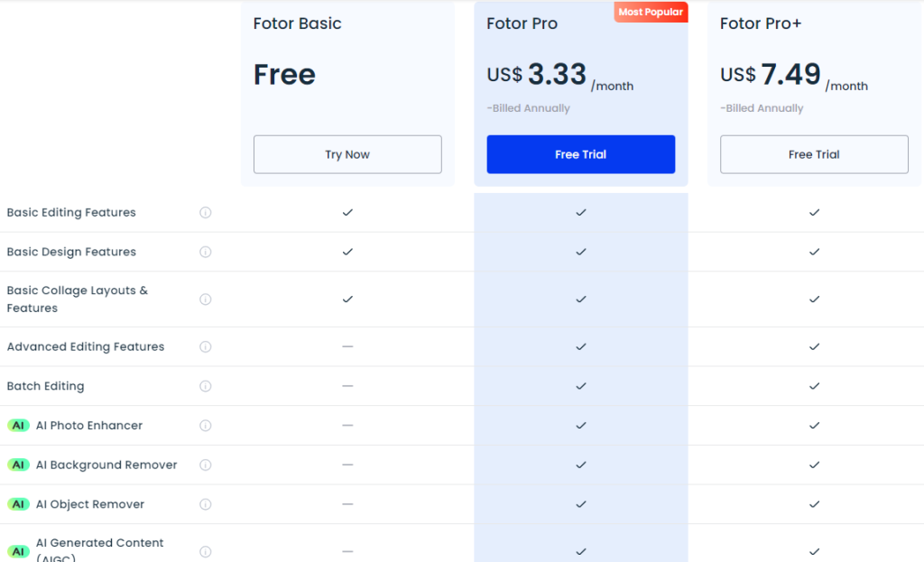Open the Basic Design Features info tooltip
This screenshot has width=924, height=562.
[205, 252]
